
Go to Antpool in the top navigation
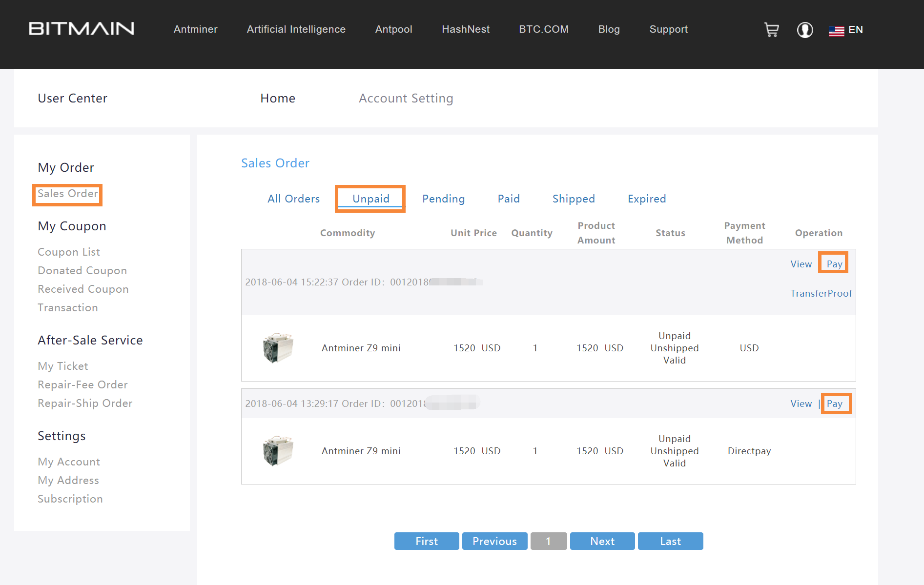(x=393, y=29)
